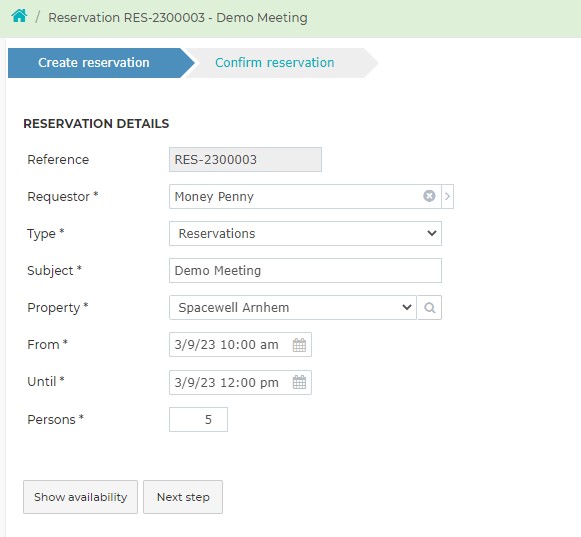Go to the home page icon
The image size is (581, 537).
[19, 16]
